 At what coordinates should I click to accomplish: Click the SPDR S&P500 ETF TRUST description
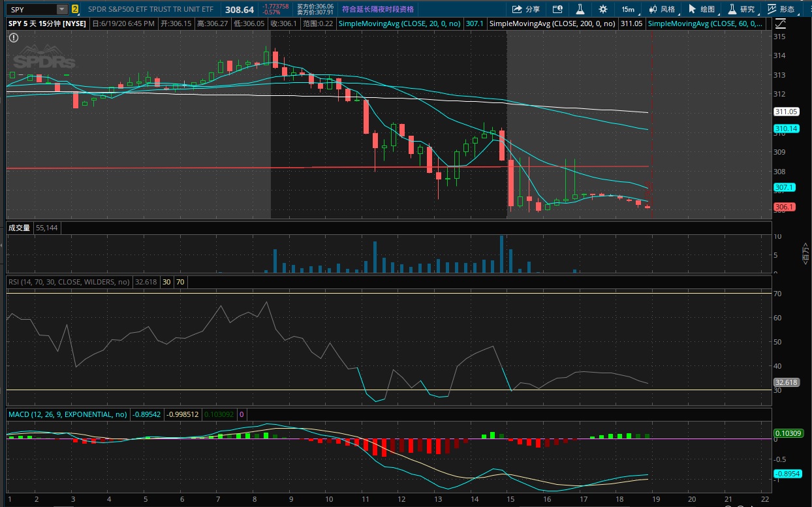(x=151, y=10)
